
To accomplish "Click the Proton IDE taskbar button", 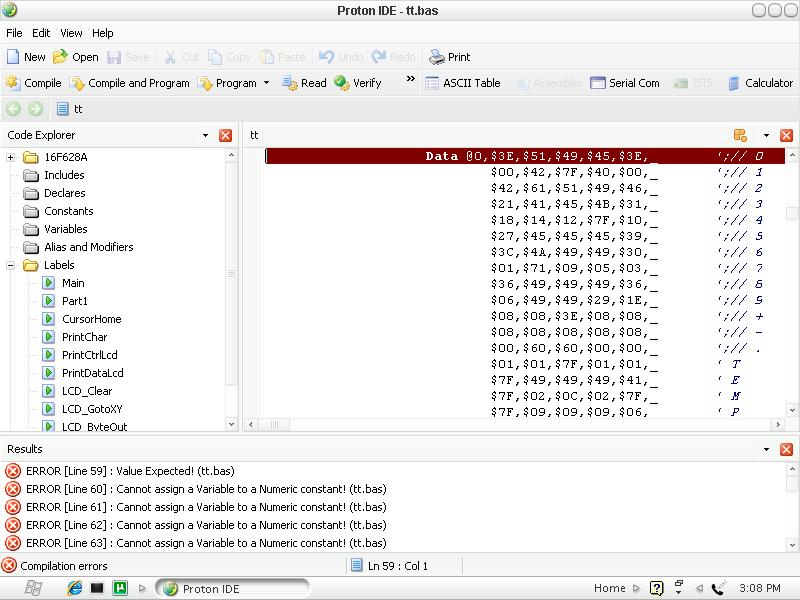I will [x=233, y=588].
